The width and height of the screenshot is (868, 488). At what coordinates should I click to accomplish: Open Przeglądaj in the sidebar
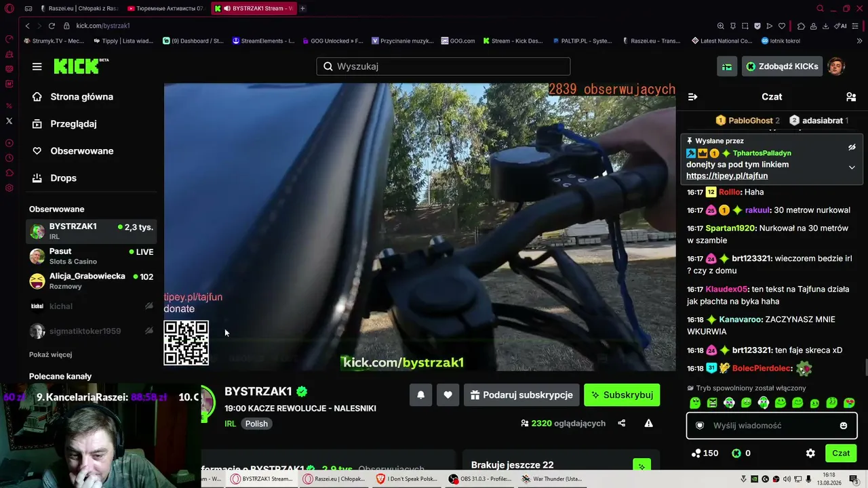tap(64, 124)
